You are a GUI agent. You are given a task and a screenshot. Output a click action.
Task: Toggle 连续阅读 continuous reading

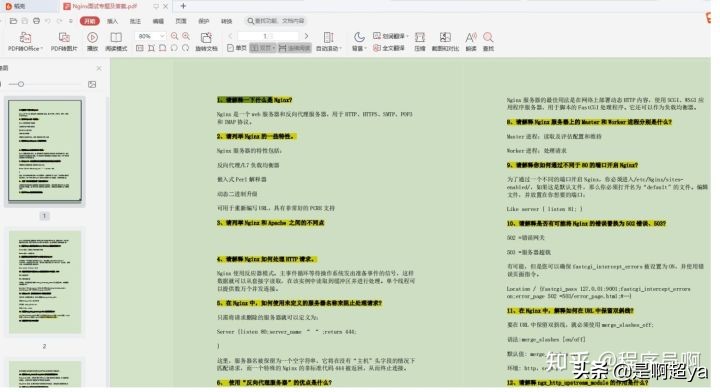pos(294,48)
